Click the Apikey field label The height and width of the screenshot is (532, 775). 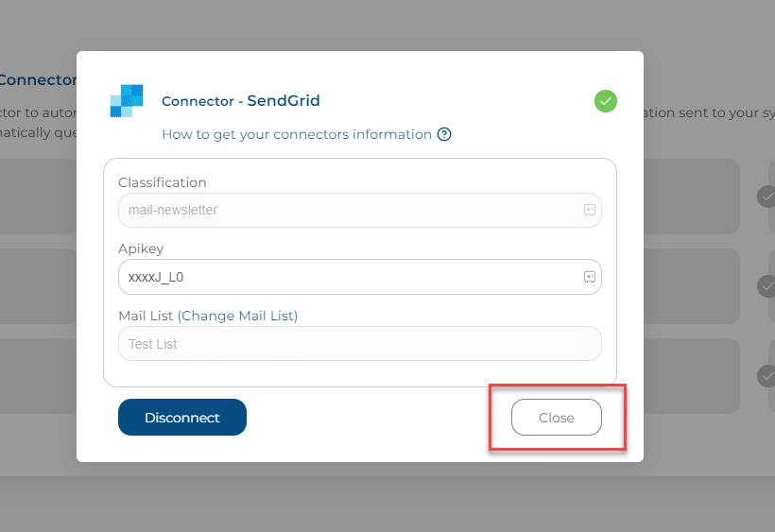coord(141,249)
